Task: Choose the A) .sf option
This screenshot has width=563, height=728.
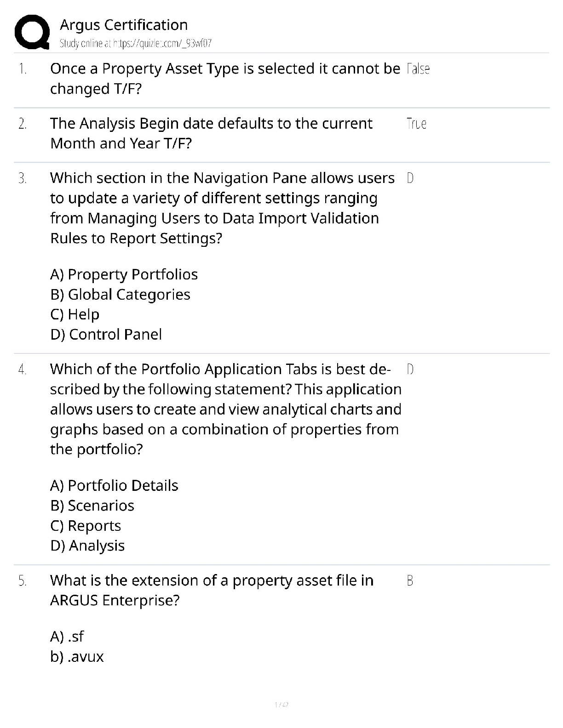Action: coord(67,637)
